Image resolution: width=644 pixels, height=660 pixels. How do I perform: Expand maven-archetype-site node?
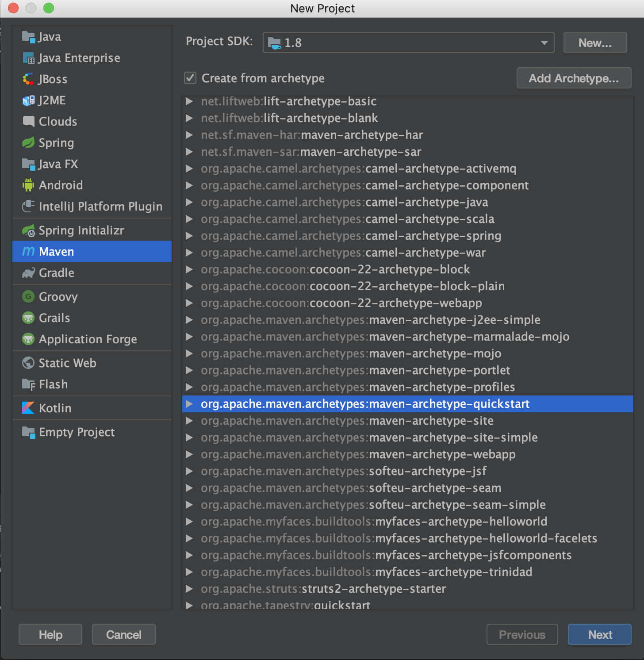(189, 420)
